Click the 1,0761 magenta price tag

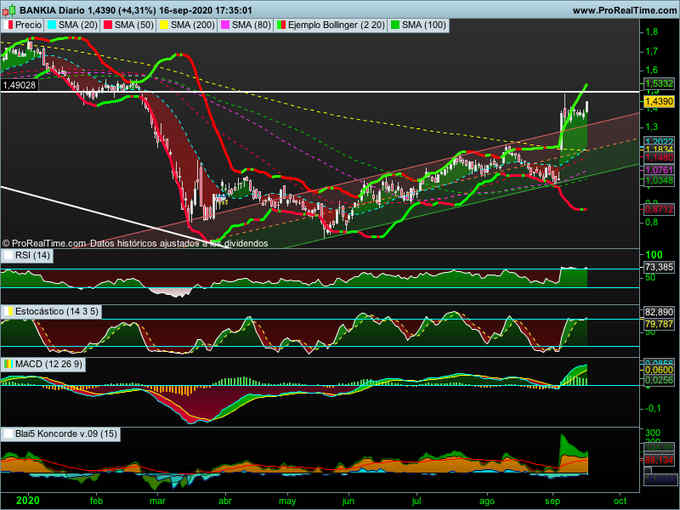pyautogui.click(x=659, y=170)
